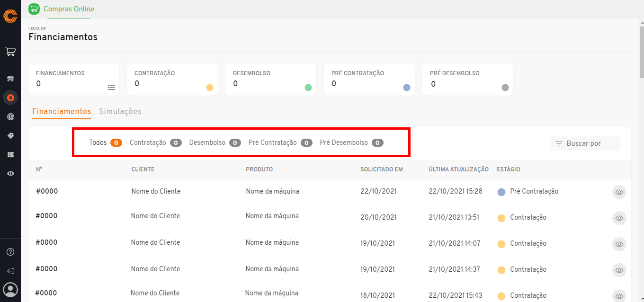View details of row updated 21/10/2021 14:07
This screenshot has height=302, width=644.
pyautogui.click(x=619, y=244)
